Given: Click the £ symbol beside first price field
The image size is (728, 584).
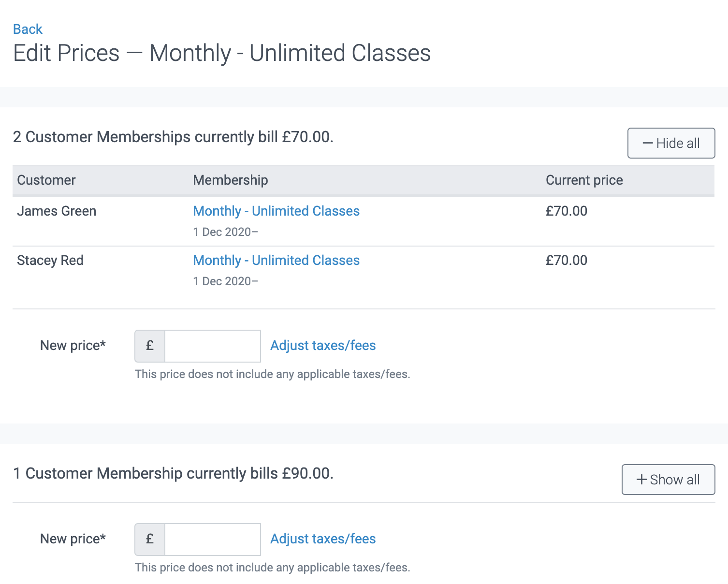Looking at the screenshot, I should 149,346.
